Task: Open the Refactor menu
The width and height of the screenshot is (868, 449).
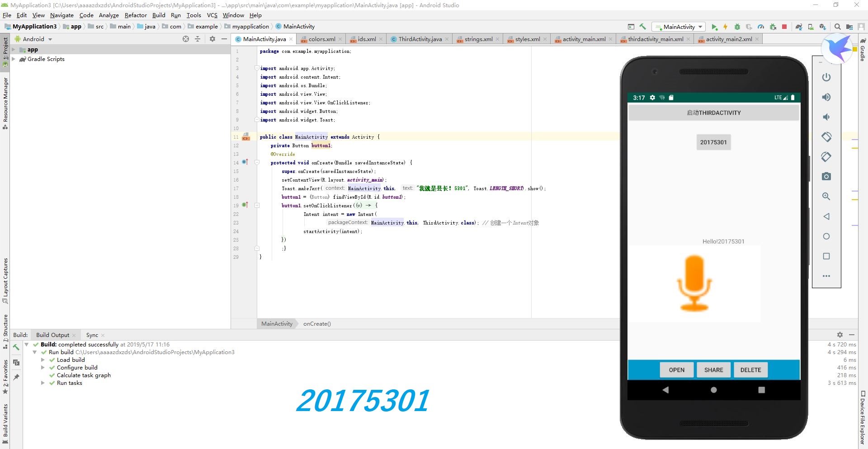Action: 136,15
